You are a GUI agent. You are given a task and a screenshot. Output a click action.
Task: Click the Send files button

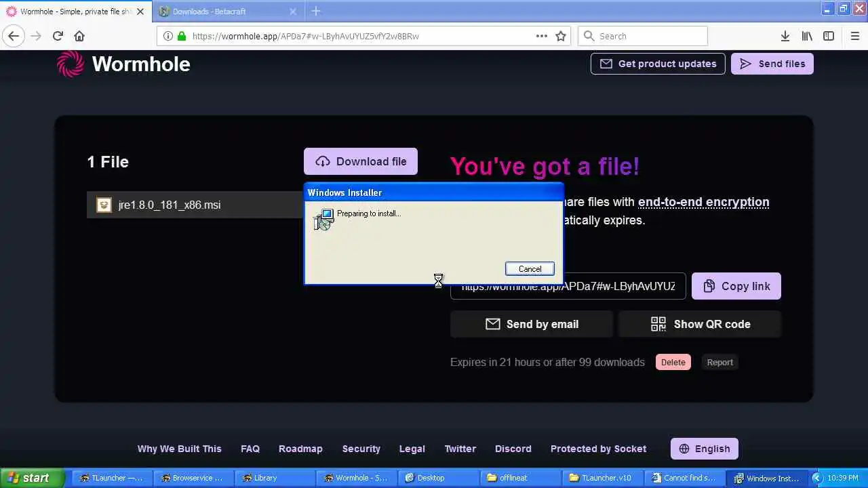point(772,64)
